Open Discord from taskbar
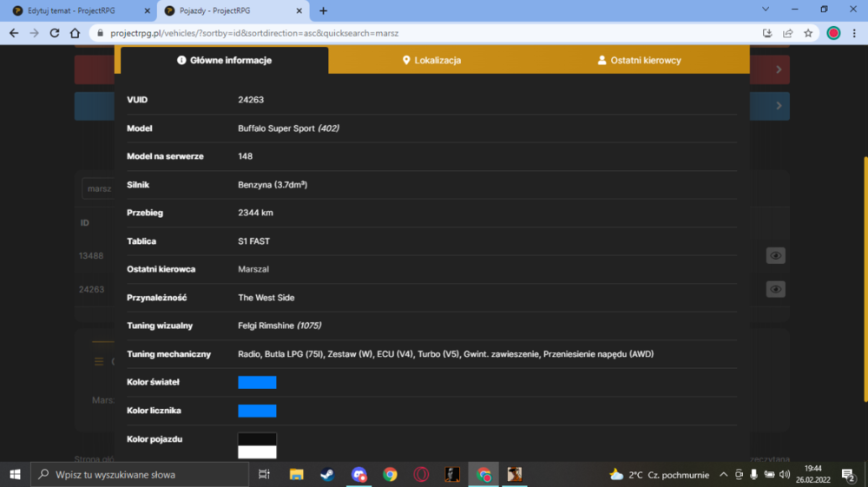 pos(358,474)
